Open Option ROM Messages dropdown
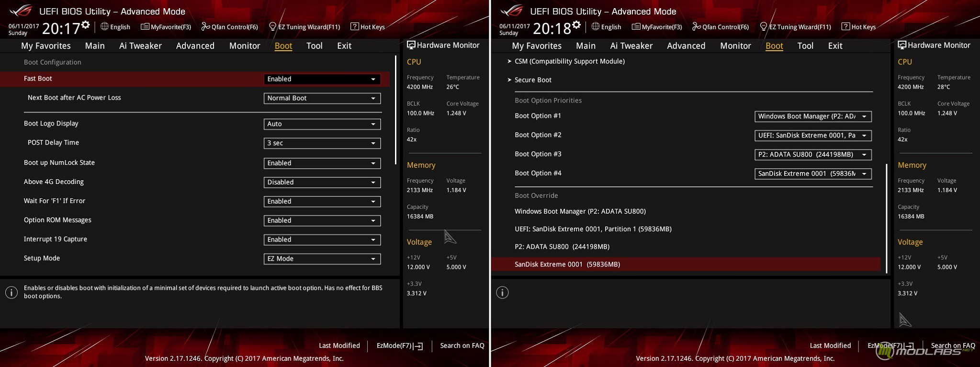This screenshot has height=367, width=980. pyautogui.click(x=322, y=221)
